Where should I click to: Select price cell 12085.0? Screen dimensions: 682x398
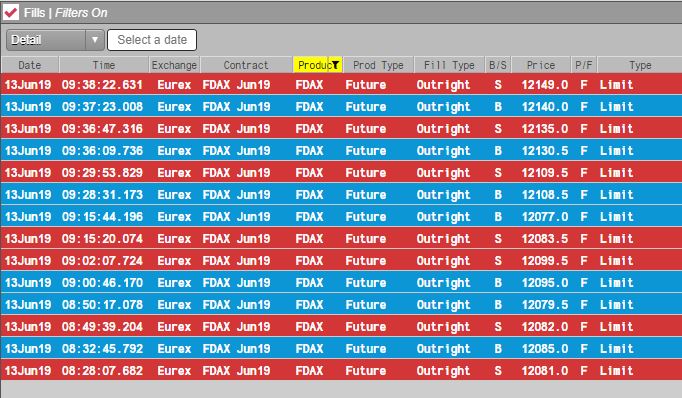click(x=545, y=348)
